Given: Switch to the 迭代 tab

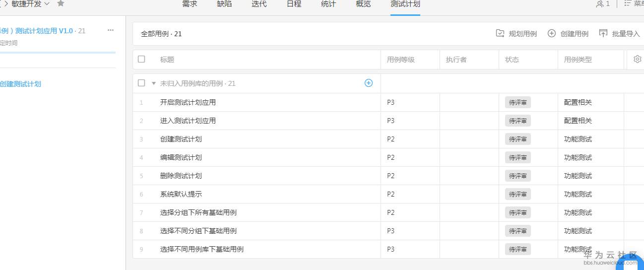Looking at the screenshot, I should 259,4.
